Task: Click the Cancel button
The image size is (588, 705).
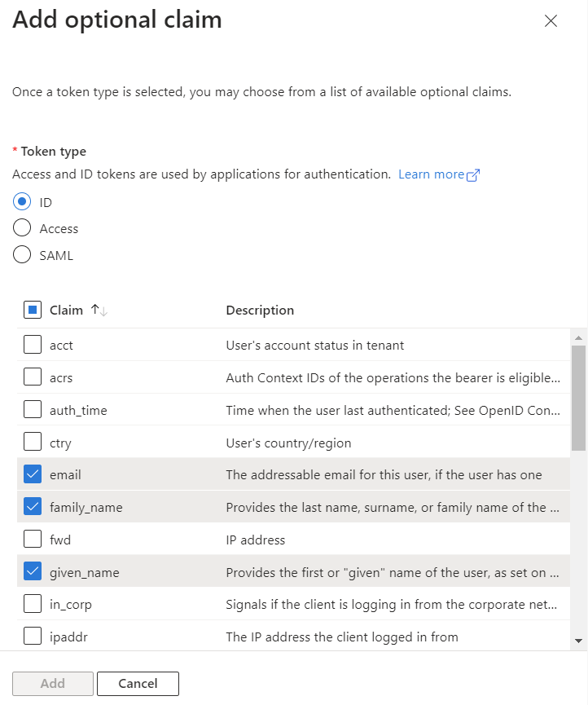Action: (138, 683)
